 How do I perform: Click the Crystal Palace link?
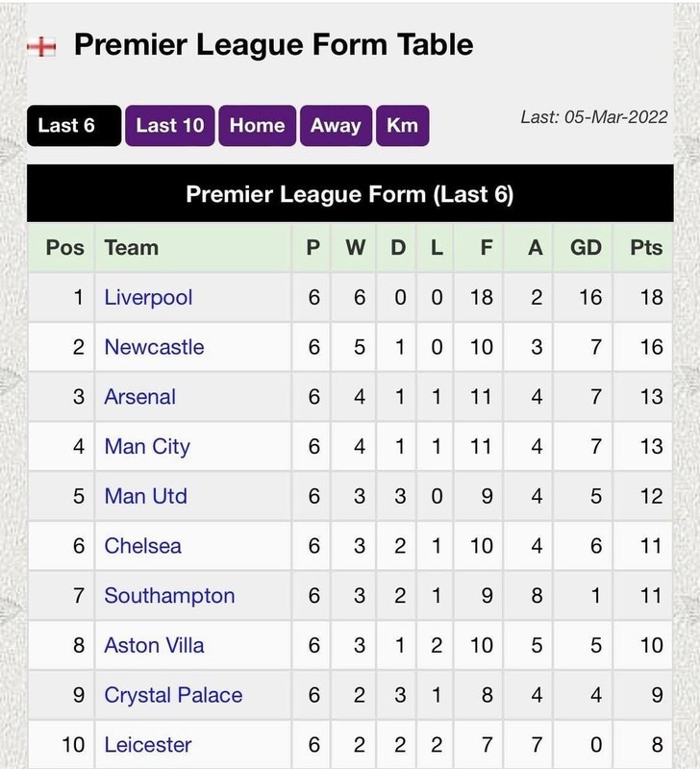pos(174,695)
